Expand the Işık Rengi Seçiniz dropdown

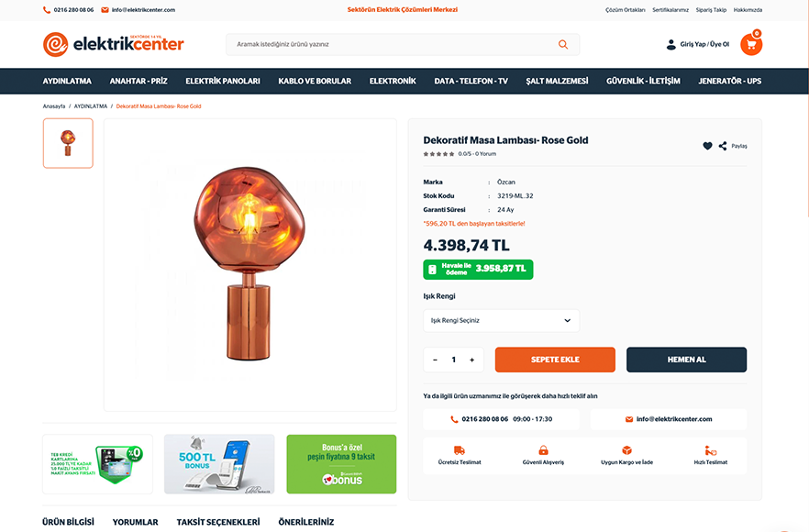(x=501, y=320)
